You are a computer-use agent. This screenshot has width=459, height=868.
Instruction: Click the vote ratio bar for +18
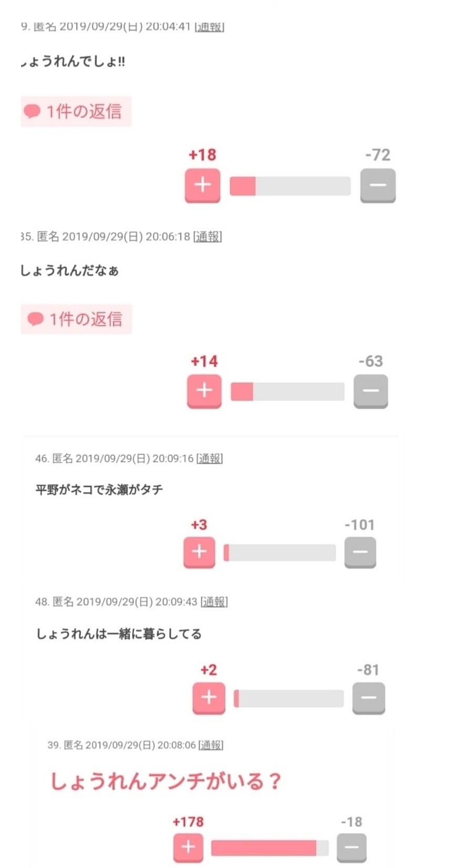(x=290, y=186)
